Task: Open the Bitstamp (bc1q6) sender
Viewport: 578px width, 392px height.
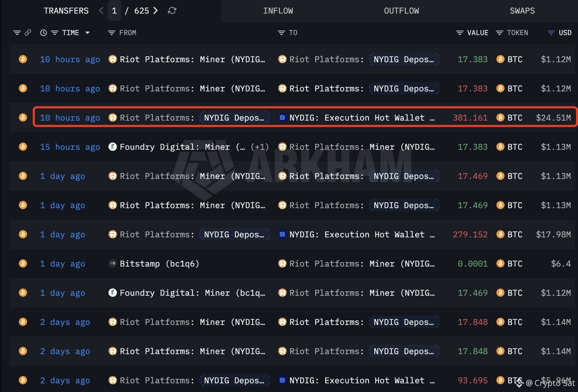Action: coord(159,264)
